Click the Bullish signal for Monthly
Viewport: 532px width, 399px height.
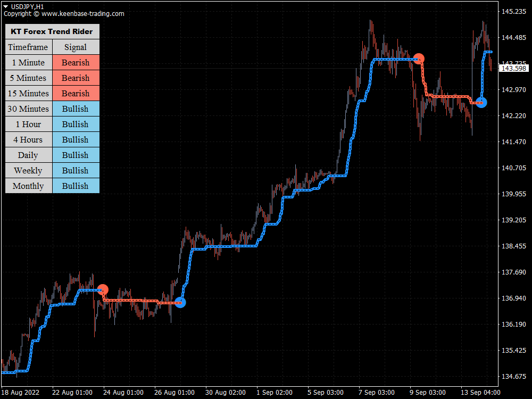coord(76,186)
